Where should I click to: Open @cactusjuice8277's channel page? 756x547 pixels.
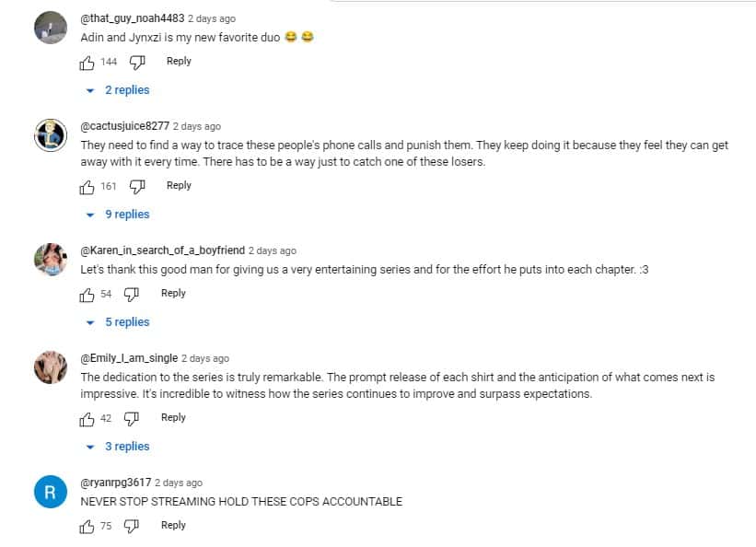124,126
